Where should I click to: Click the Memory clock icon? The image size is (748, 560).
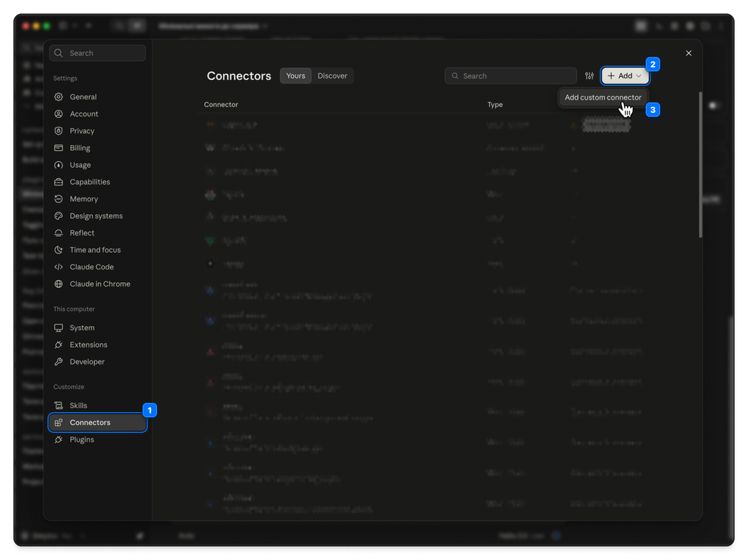click(59, 199)
